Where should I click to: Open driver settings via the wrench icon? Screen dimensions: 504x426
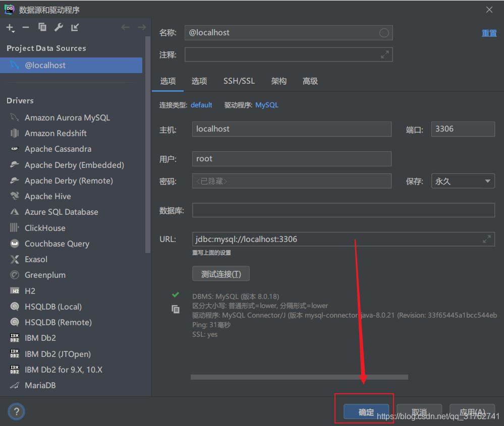pyautogui.click(x=59, y=28)
